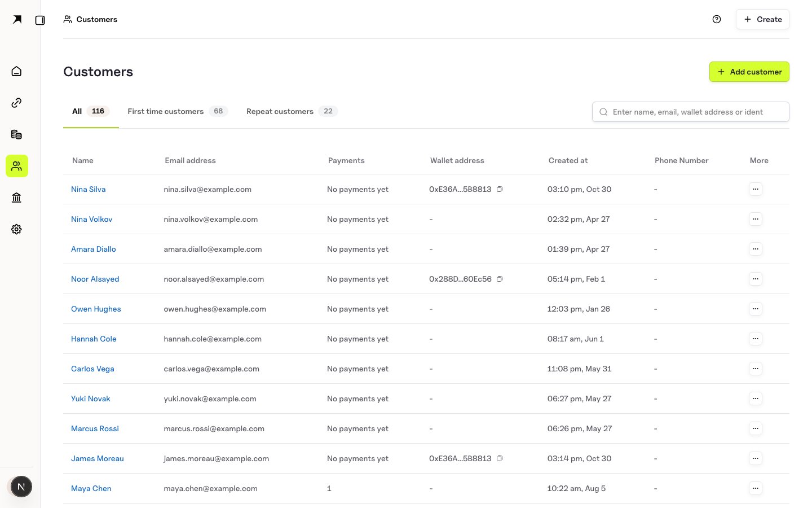
Task: Select the Customers sidebar icon
Action: click(17, 166)
